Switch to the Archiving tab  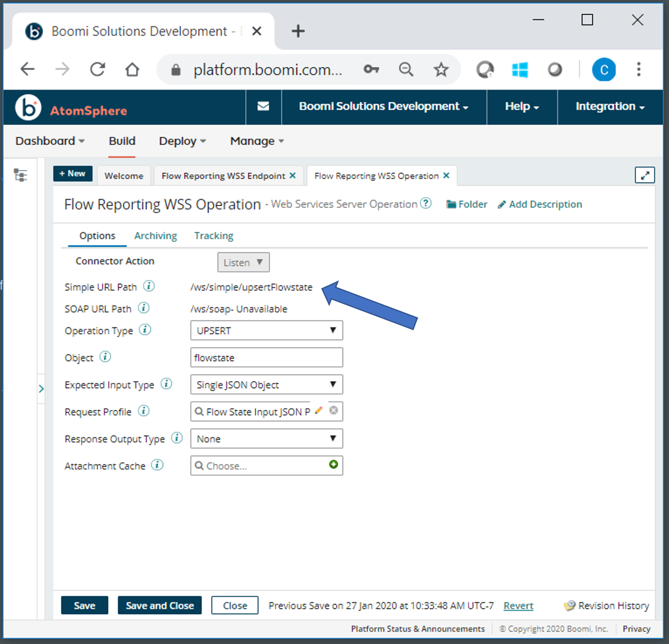pos(155,235)
